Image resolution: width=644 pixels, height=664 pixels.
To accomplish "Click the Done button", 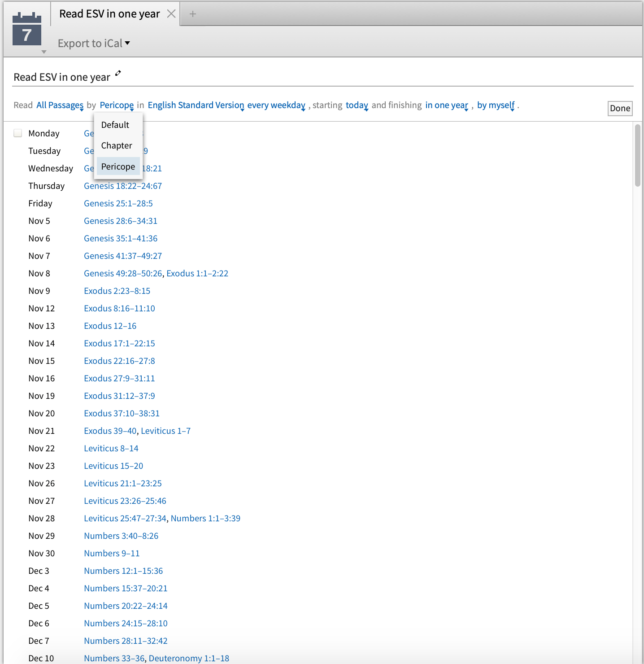I will [620, 108].
